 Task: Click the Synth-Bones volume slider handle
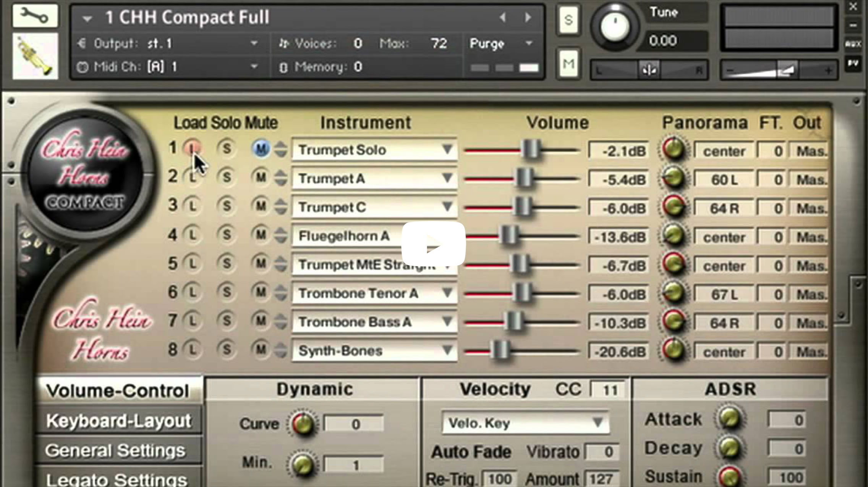pos(500,350)
